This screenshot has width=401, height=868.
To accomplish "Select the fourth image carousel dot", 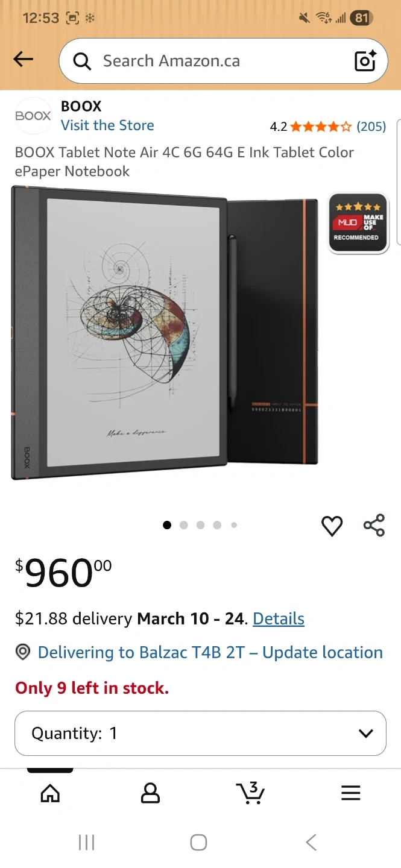I will pyautogui.click(x=217, y=525).
